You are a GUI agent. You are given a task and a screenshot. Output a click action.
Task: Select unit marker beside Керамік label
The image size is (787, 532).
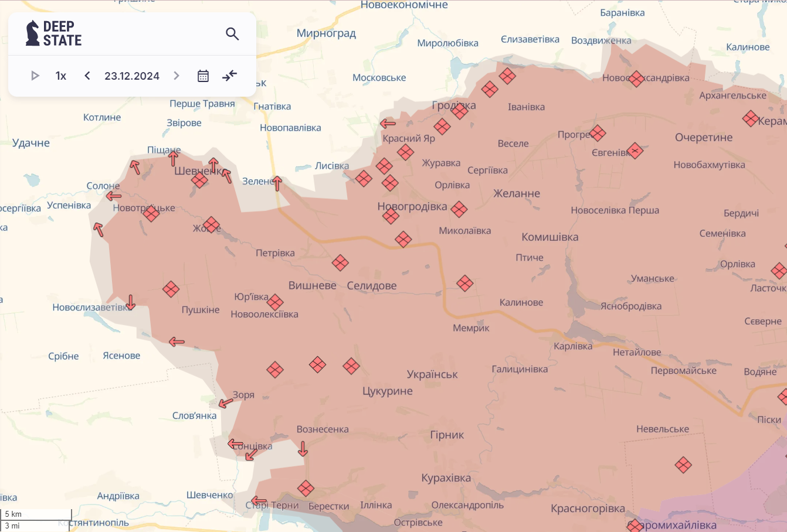(751, 119)
